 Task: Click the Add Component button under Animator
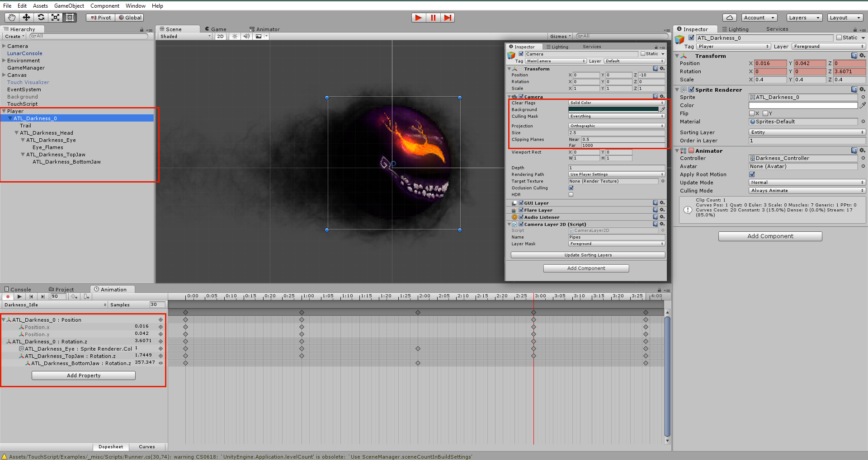(x=770, y=236)
